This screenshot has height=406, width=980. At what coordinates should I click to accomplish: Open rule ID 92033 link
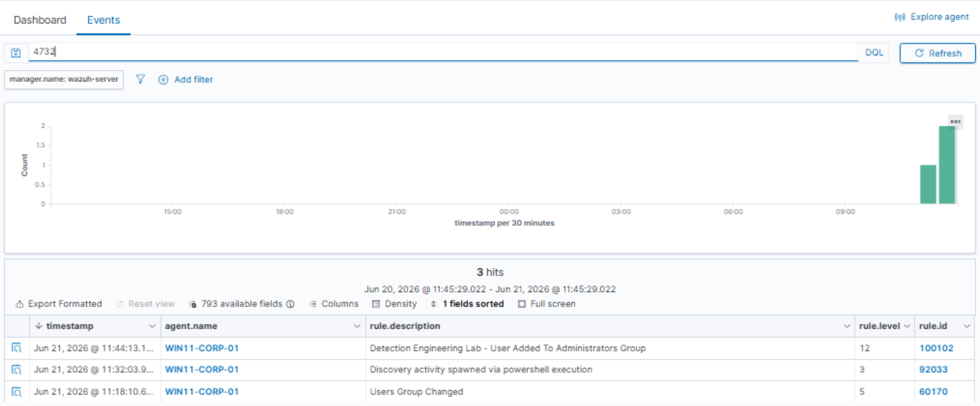[x=933, y=370]
